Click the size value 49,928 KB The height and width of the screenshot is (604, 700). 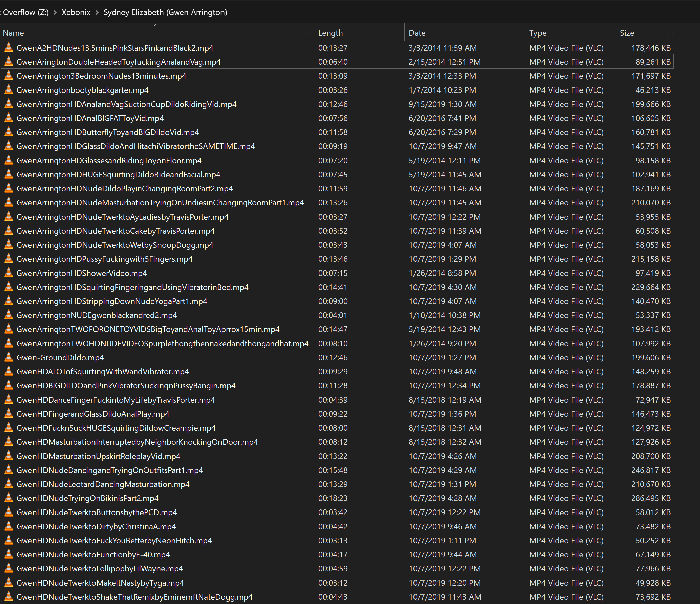point(653,583)
